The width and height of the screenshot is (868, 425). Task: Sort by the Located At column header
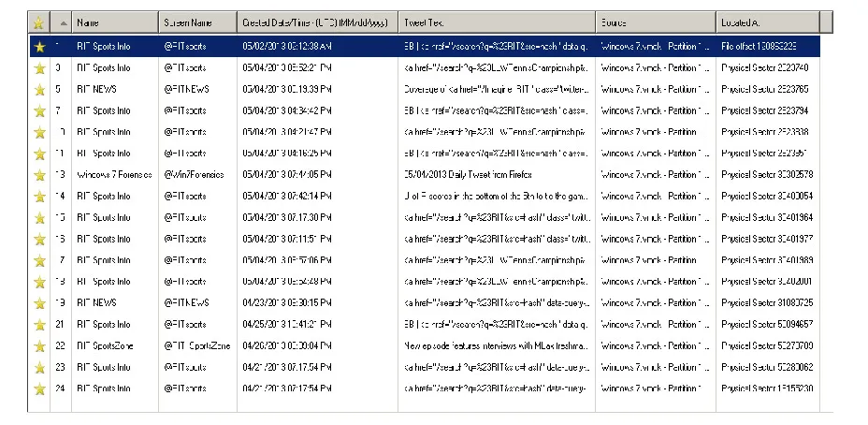coord(768,22)
